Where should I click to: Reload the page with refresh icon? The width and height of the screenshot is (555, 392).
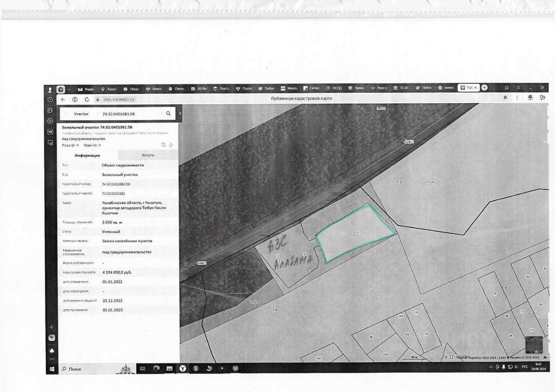[x=87, y=99]
